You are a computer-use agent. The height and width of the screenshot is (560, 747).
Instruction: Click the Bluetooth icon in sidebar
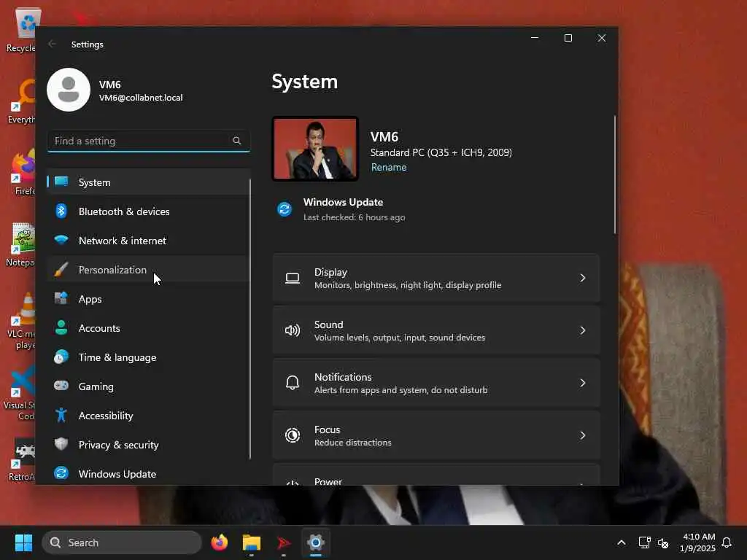tap(61, 211)
